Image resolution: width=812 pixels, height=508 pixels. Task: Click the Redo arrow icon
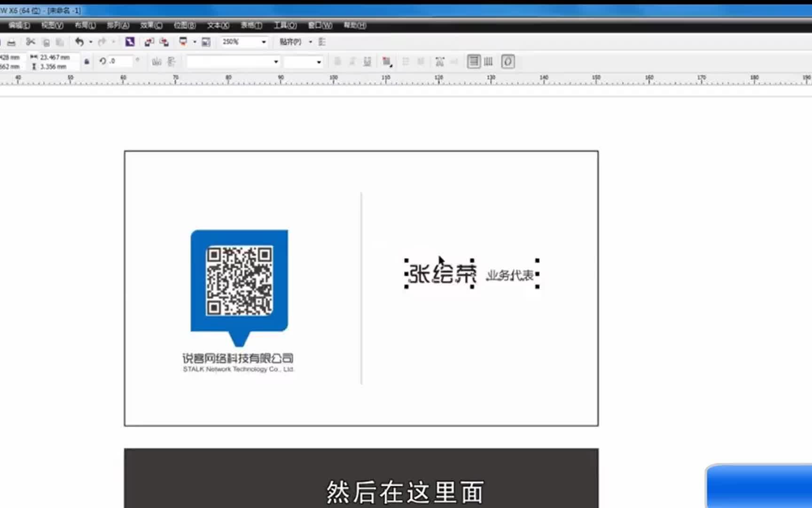click(102, 42)
